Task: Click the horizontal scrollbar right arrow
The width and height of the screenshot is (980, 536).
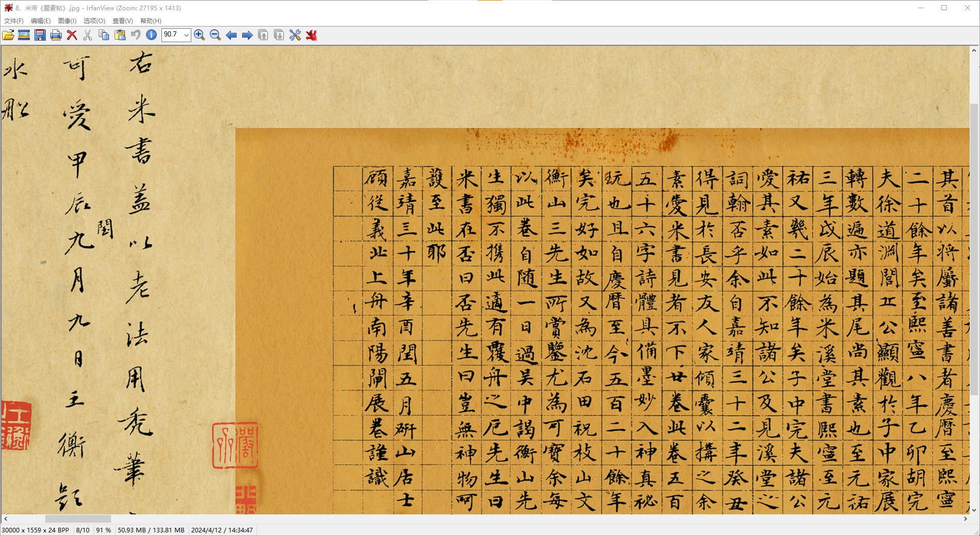Action: pos(965,519)
